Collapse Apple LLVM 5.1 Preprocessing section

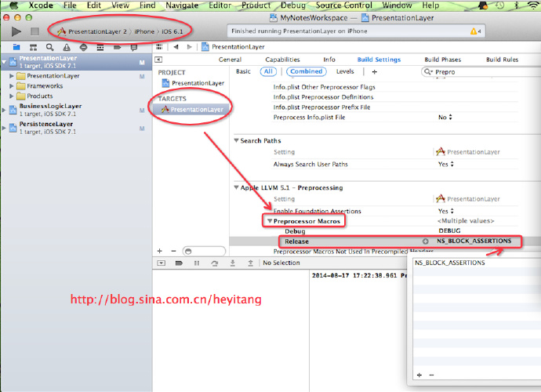click(236, 187)
